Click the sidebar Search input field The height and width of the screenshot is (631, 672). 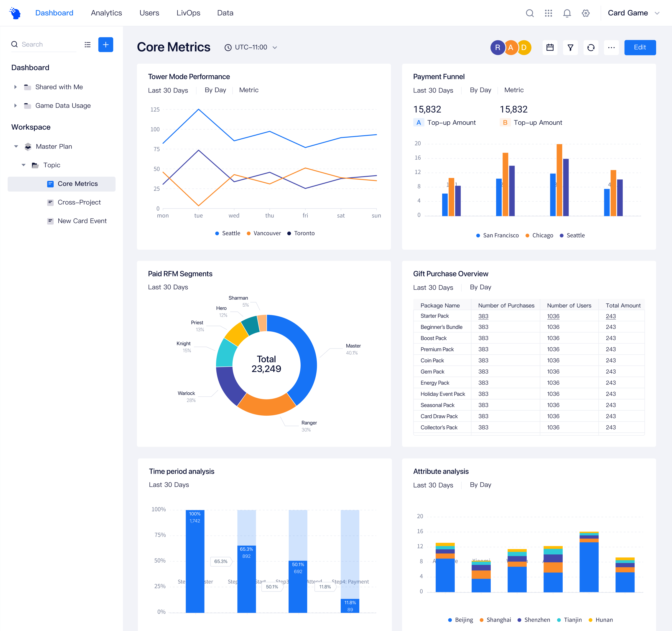(x=47, y=44)
